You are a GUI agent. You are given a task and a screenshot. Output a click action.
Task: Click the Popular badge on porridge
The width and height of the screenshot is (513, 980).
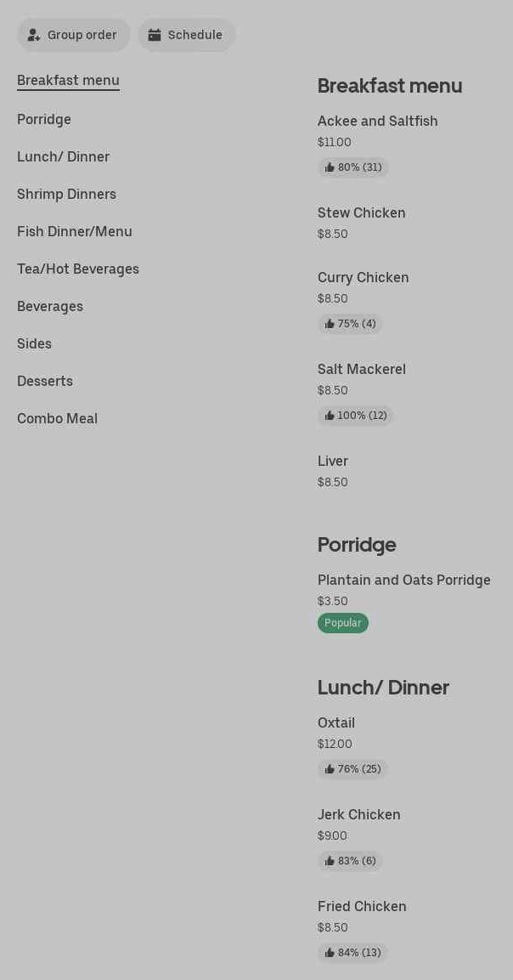[343, 623]
